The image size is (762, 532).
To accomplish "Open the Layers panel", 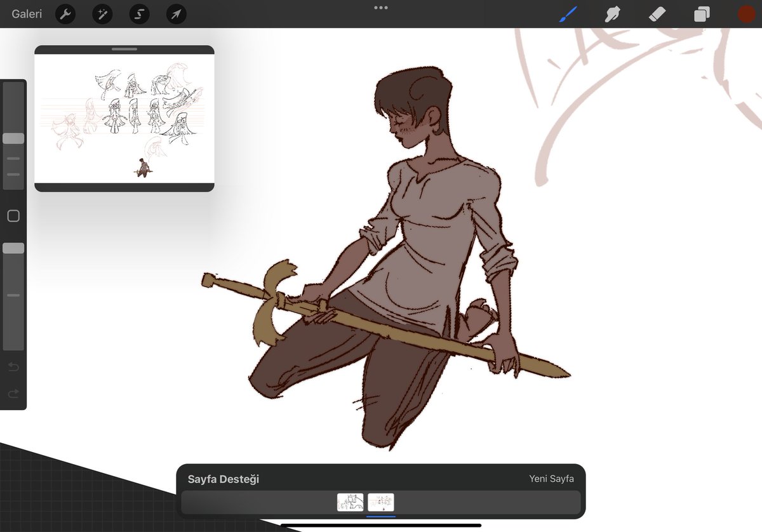I will [x=702, y=14].
